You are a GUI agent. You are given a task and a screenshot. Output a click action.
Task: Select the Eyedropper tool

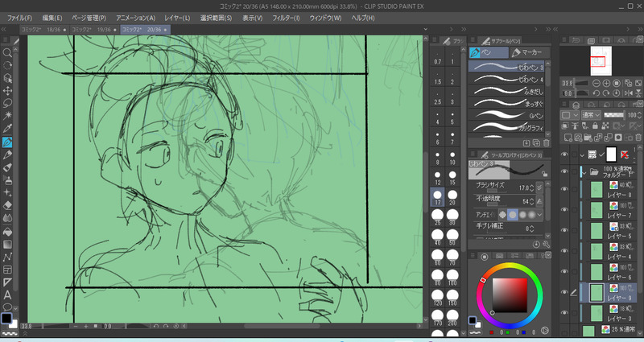coord(7,129)
